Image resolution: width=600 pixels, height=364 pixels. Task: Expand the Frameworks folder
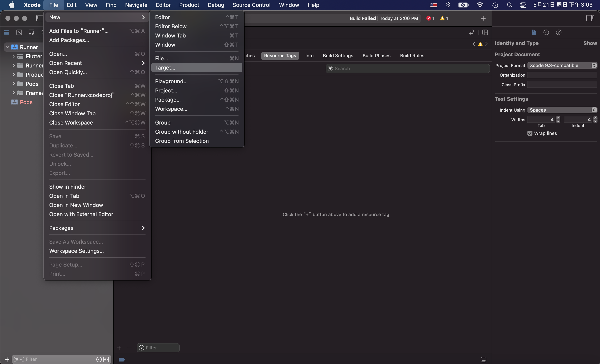pyautogui.click(x=13, y=93)
